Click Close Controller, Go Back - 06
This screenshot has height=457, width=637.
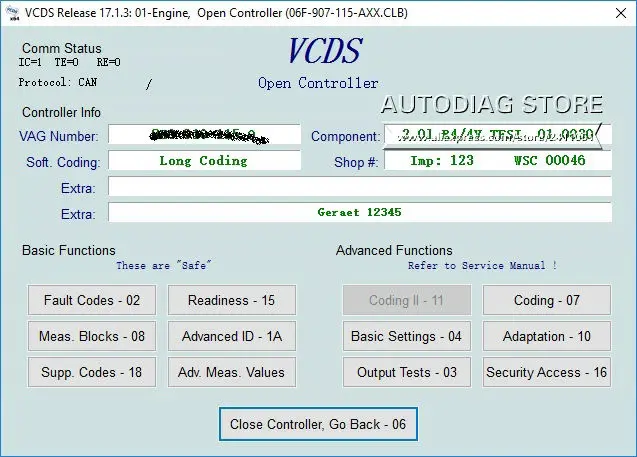click(x=318, y=424)
